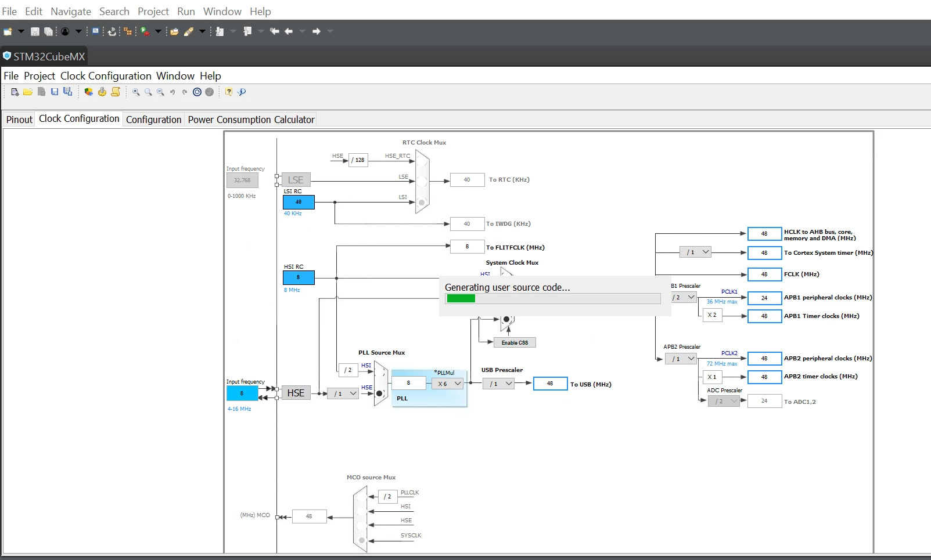931x560 pixels.
Task: Click the blue circular reset clock icon
Action: [197, 92]
